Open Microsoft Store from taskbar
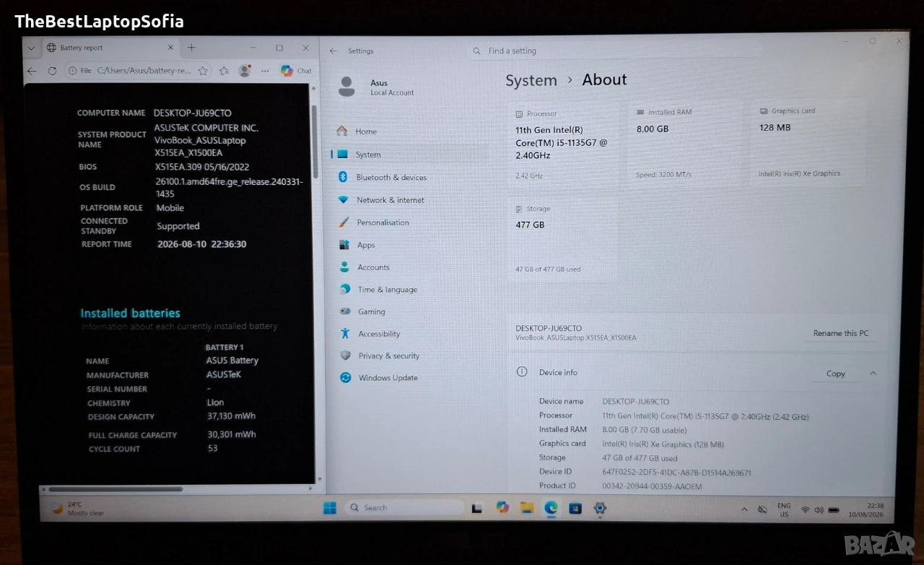 (x=575, y=508)
